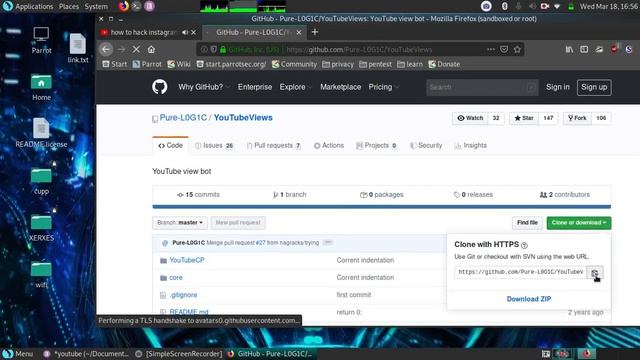The image size is (640, 360).
Task: Copy the clone URL to clipboard
Action: (x=595, y=272)
